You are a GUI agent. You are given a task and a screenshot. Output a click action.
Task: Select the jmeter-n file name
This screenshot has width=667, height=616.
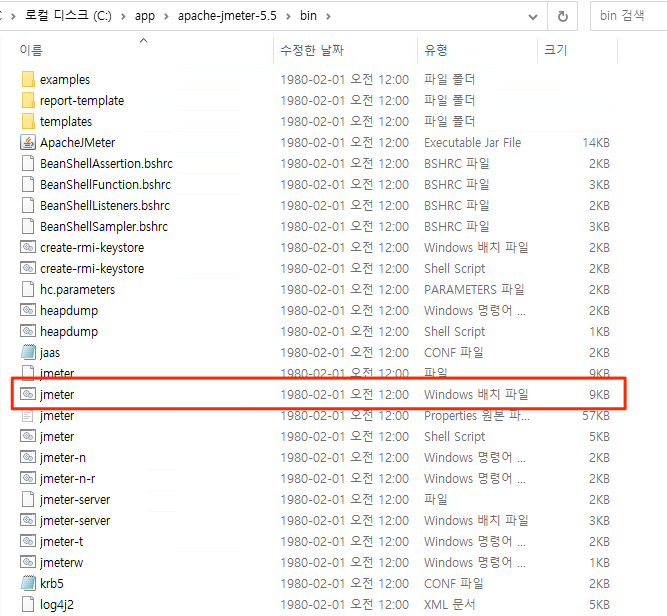[x=63, y=457]
